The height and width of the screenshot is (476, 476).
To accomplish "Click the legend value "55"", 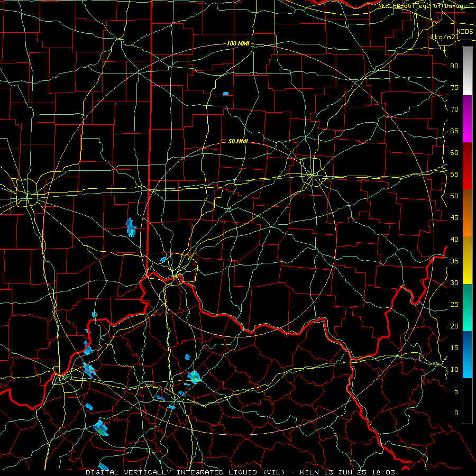I will coord(454,174).
